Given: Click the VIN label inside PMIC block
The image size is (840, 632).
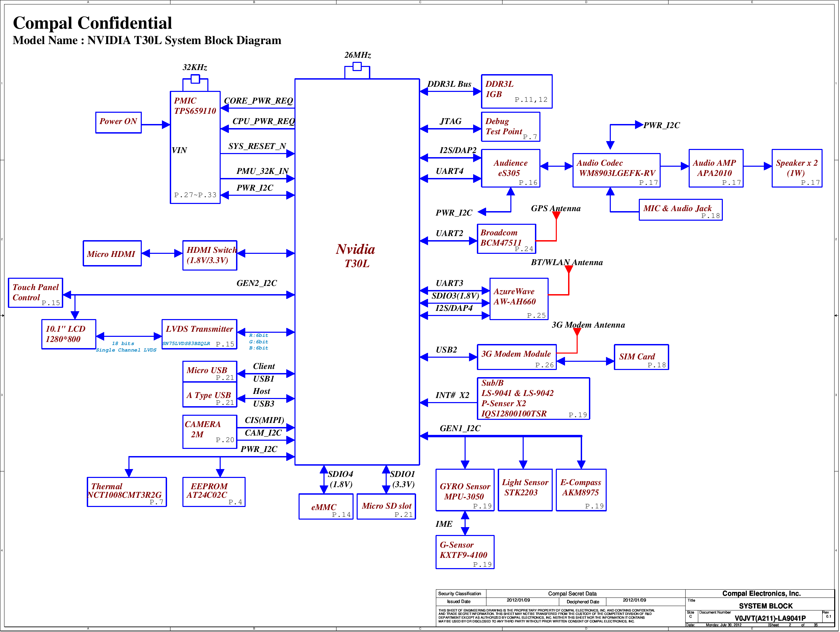Looking at the screenshot, I should [179, 150].
